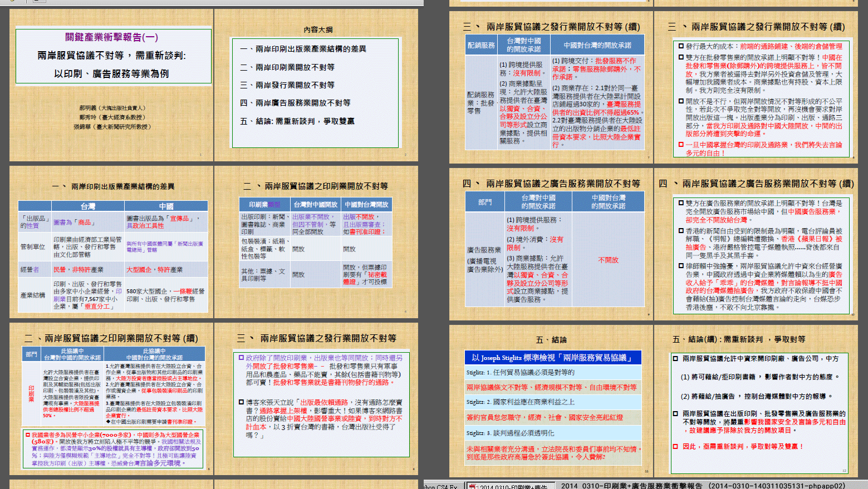The image size is (868, 489).
Task: Select slide 二、兩岸服貿協議之印刷業開放不對等 (續)
Action: tap(111, 399)
